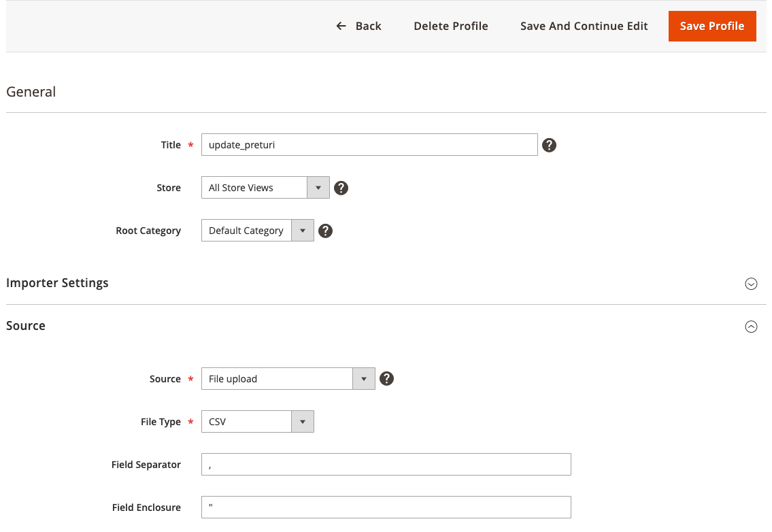The image size is (772, 532).
Task: Click the back arrow icon
Action: [x=341, y=26]
